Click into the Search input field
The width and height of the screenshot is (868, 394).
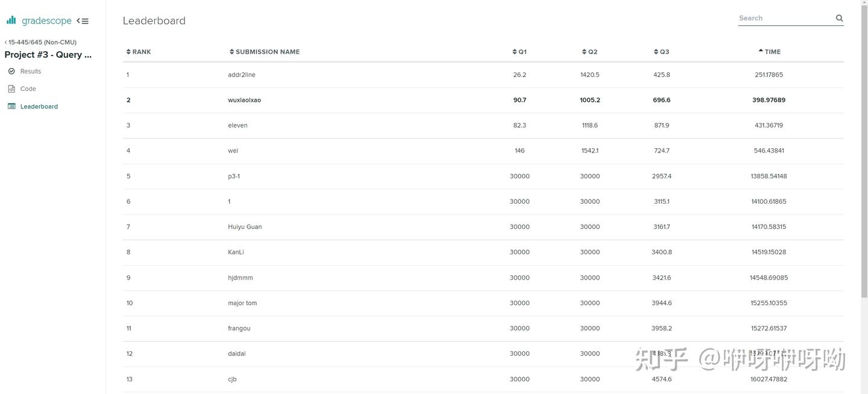[x=785, y=18]
